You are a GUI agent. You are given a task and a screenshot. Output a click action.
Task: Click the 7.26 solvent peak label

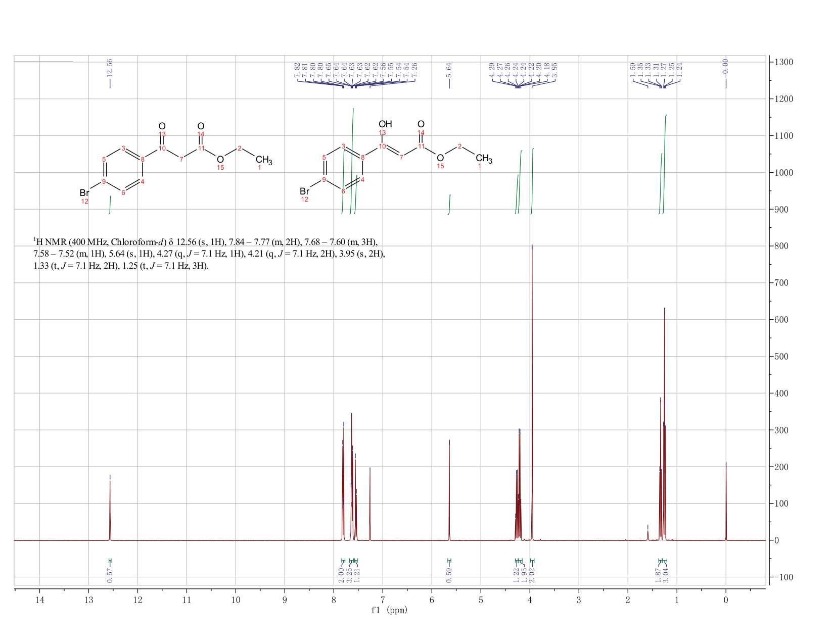tap(414, 70)
